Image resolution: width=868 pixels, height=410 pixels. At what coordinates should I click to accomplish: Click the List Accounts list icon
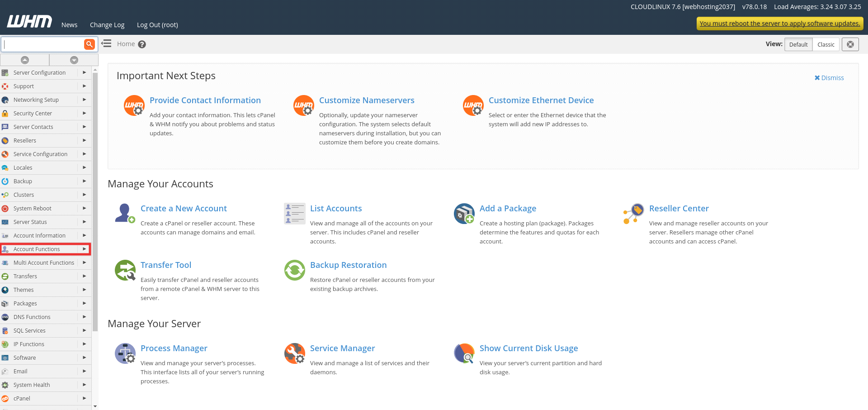(295, 213)
